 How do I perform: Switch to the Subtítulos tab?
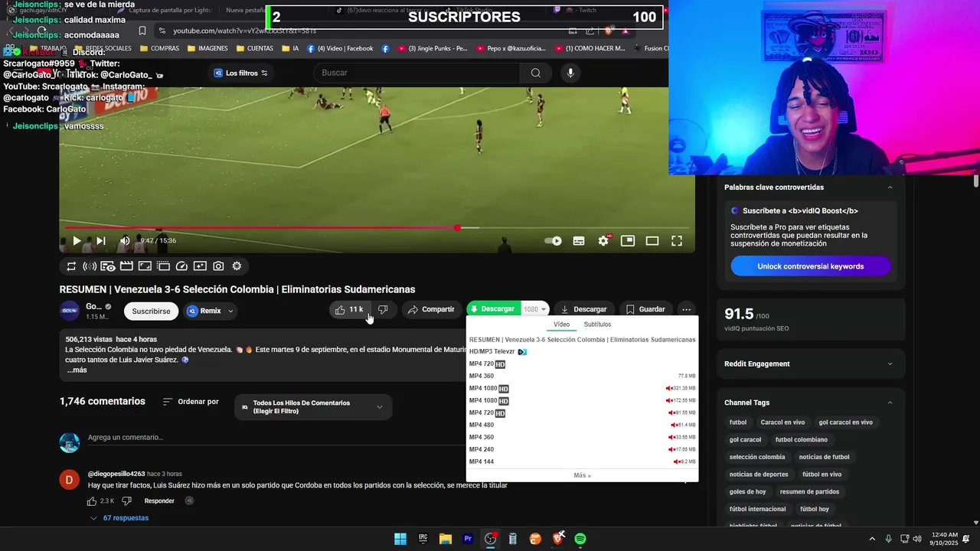tap(597, 324)
